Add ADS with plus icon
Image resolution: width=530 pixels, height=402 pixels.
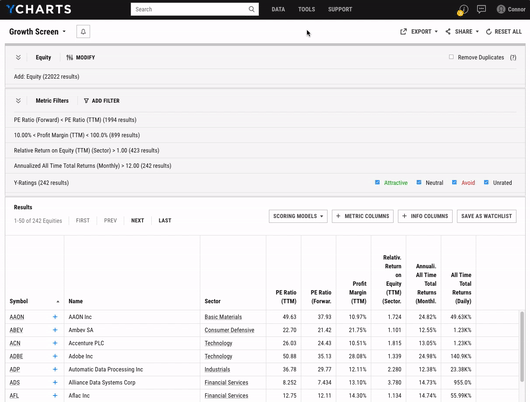(x=55, y=382)
